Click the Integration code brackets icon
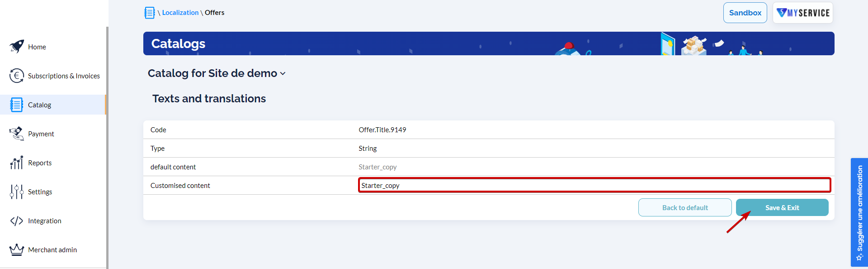 pyautogui.click(x=17, y=221)
